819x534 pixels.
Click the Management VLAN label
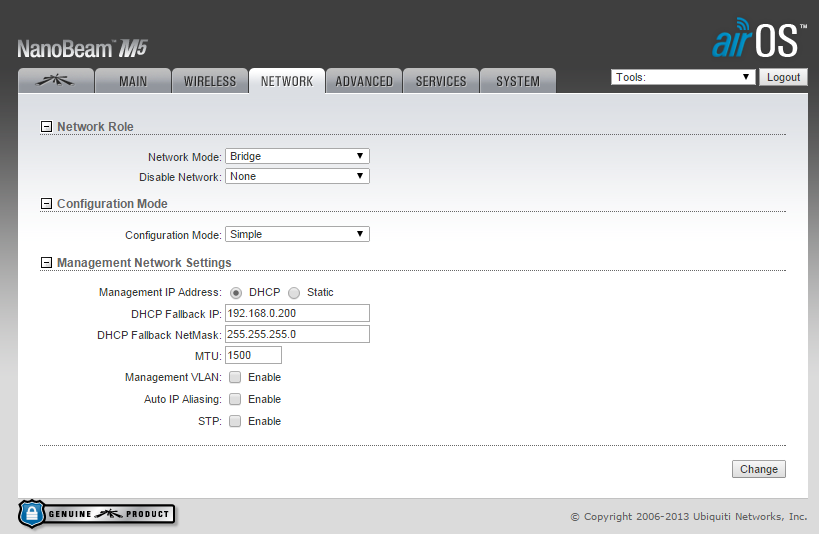coord(173,377)
